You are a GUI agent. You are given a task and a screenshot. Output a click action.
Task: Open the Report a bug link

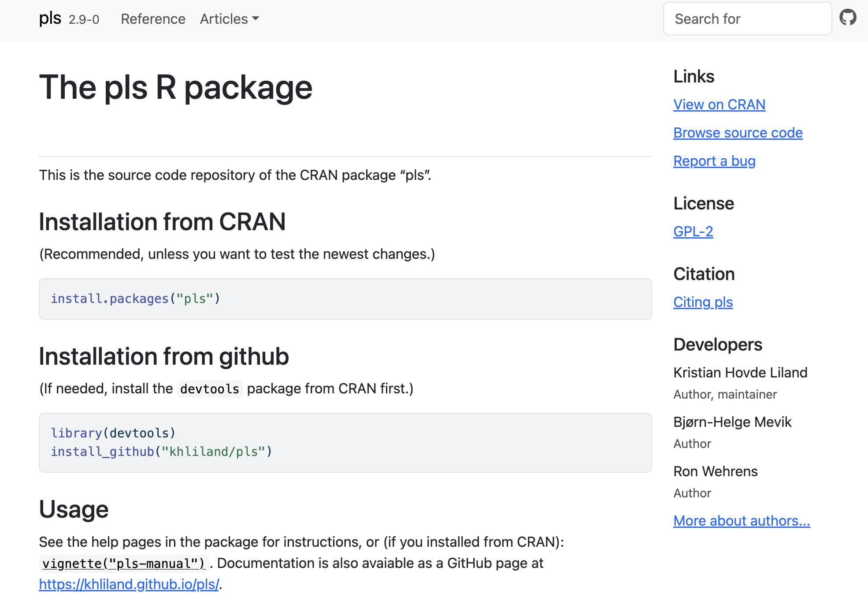coord(714,161)
